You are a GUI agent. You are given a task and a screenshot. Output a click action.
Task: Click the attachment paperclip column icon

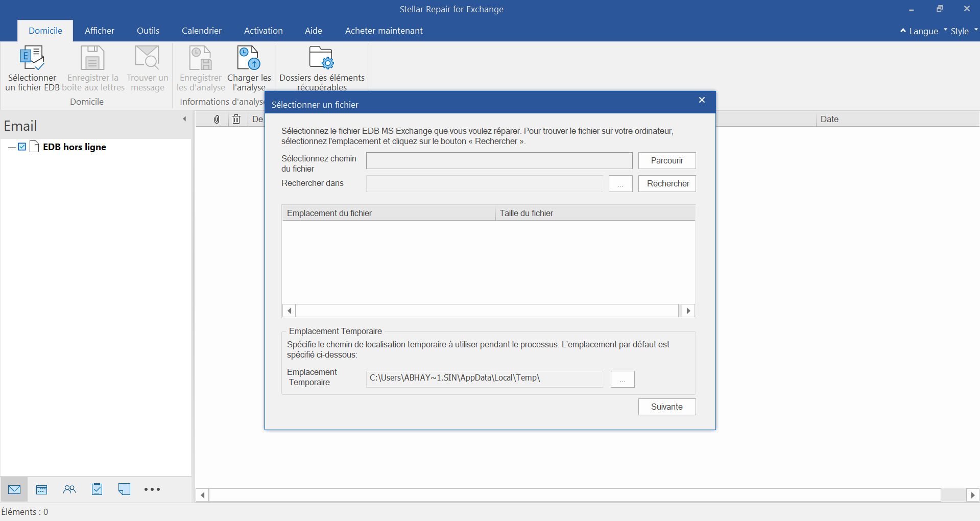point(217,119)
